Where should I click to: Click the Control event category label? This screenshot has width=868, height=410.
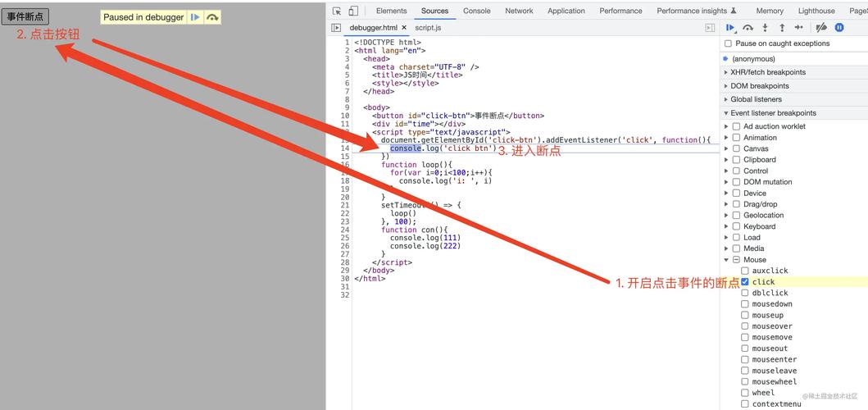(x=756, y=171)
